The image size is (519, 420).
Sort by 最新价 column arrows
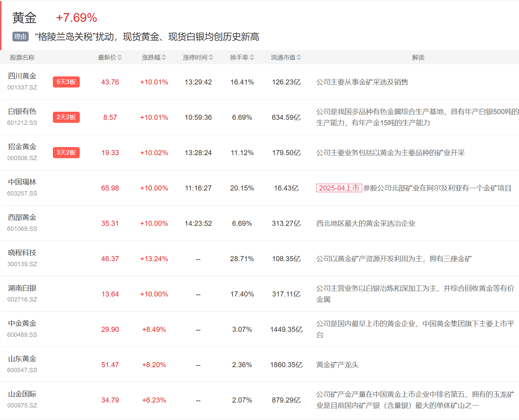point(119,58)
